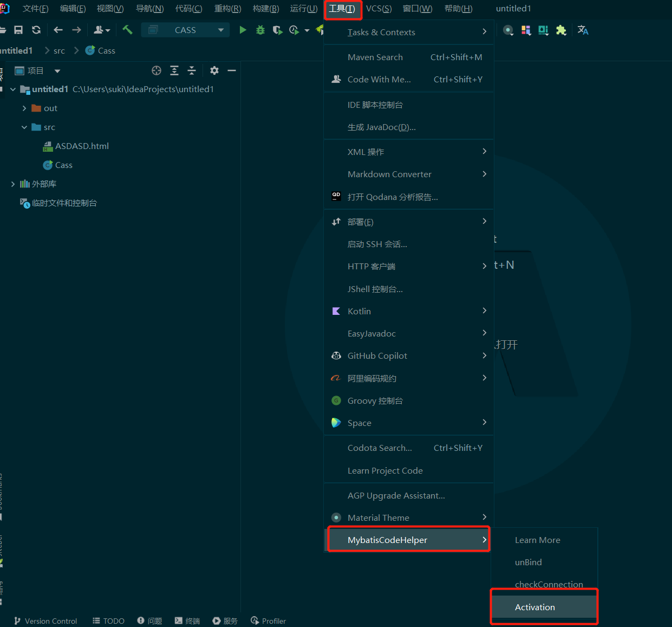The height and width of the screenshot is (627, 672).
Task: Open Tasks & Contexts submenu
Action: point(409,32)
